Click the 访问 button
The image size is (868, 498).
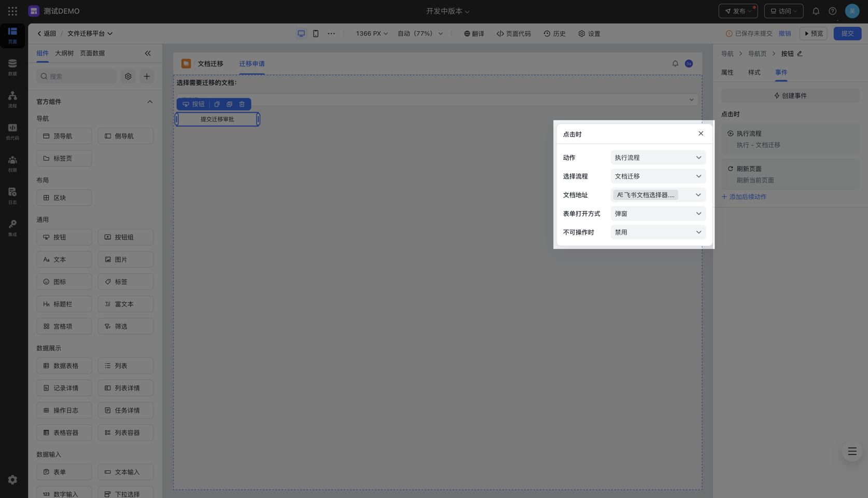tap(783, 11)
